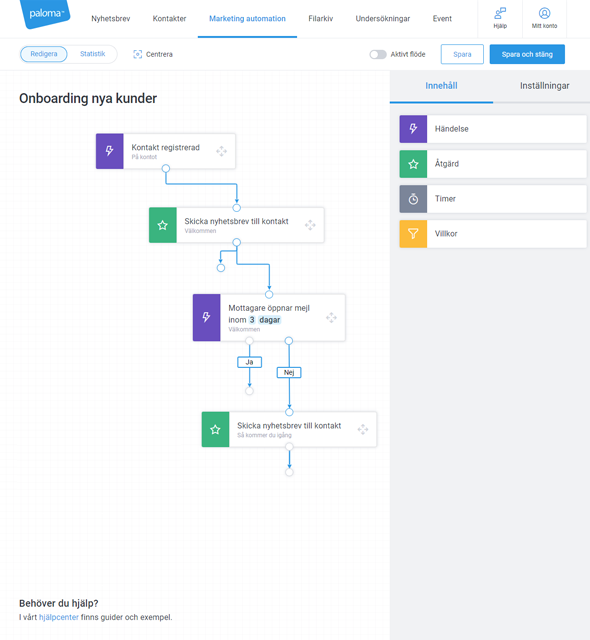Click the Spara och stäng button
Image resolution: width=590 pixels, height=640 pixels.
[527, 54]
